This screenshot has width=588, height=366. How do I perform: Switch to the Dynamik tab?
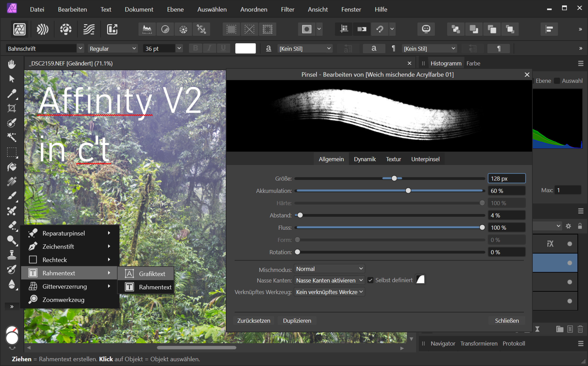pos(365,159)
